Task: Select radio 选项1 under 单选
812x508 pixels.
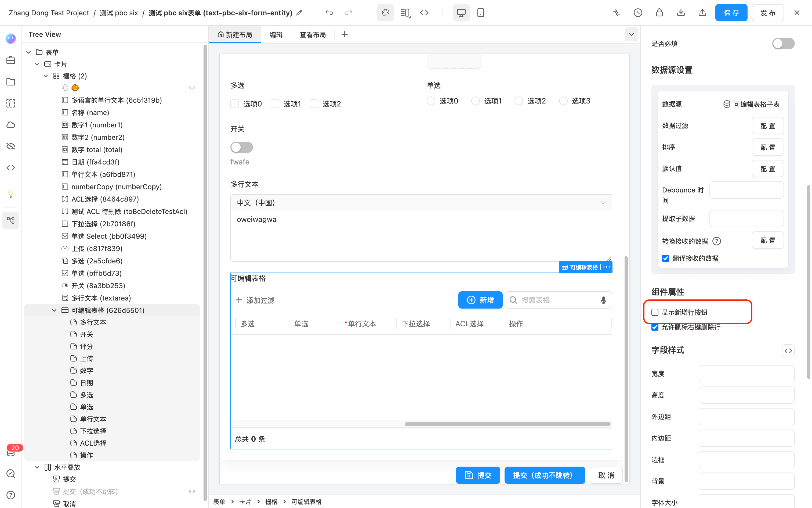Action: tap(476, 101)
